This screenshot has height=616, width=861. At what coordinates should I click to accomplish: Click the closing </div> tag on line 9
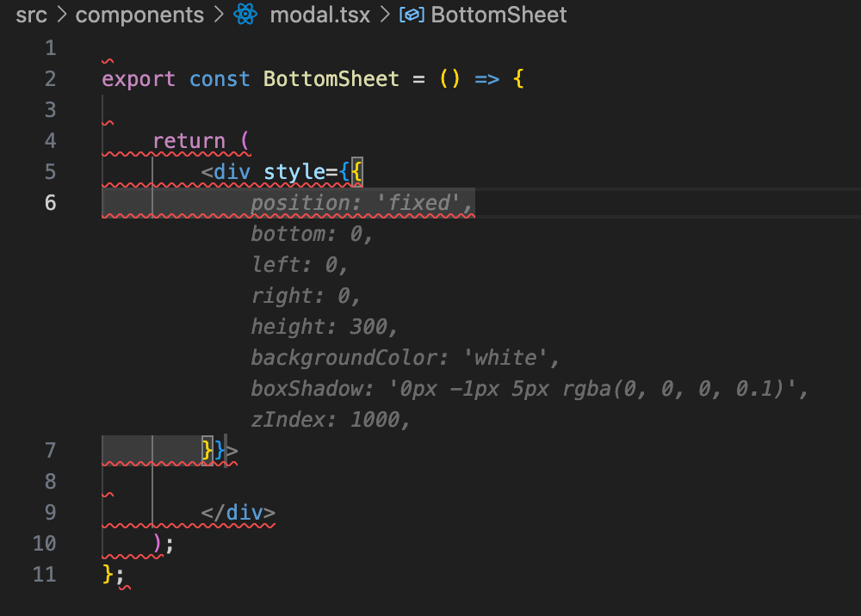tap(238, 513)
